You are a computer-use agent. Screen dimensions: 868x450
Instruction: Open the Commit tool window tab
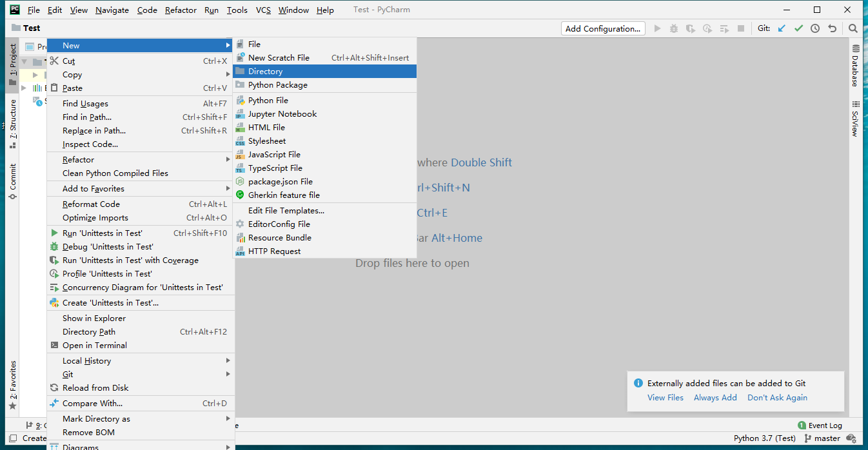(12, 181)
